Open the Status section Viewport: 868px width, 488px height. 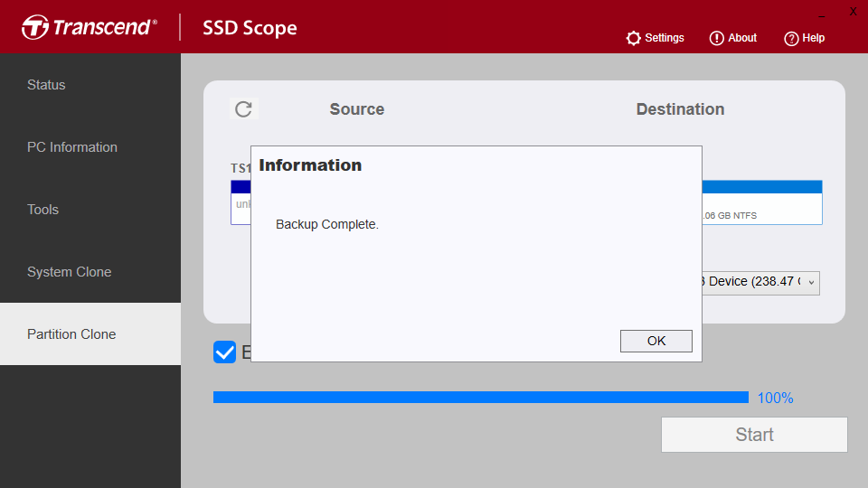(x=90, y=85)
